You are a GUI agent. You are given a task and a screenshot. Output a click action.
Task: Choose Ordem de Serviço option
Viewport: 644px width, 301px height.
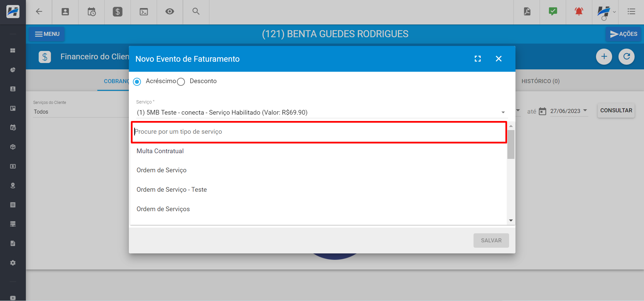pos(318,170)
